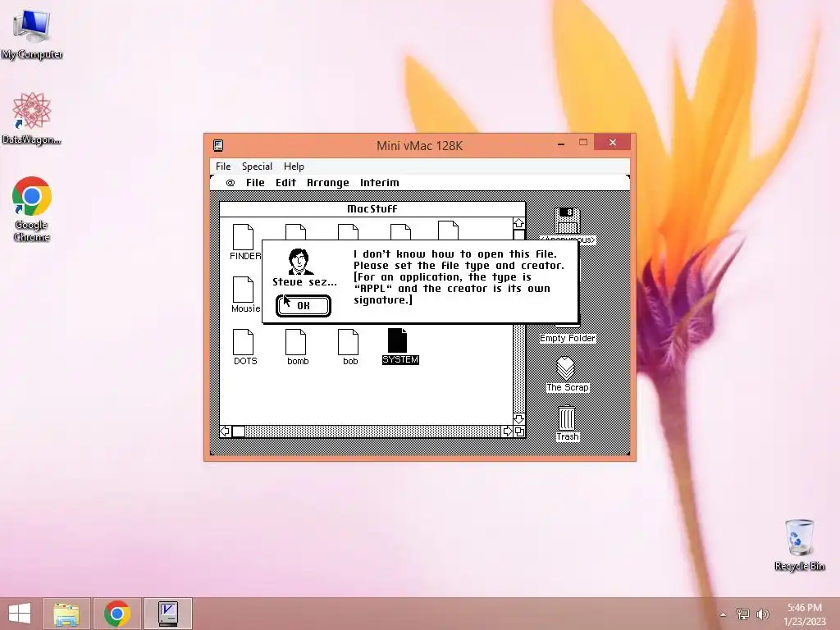Click the MacStuff window title bar

(372, 209)
